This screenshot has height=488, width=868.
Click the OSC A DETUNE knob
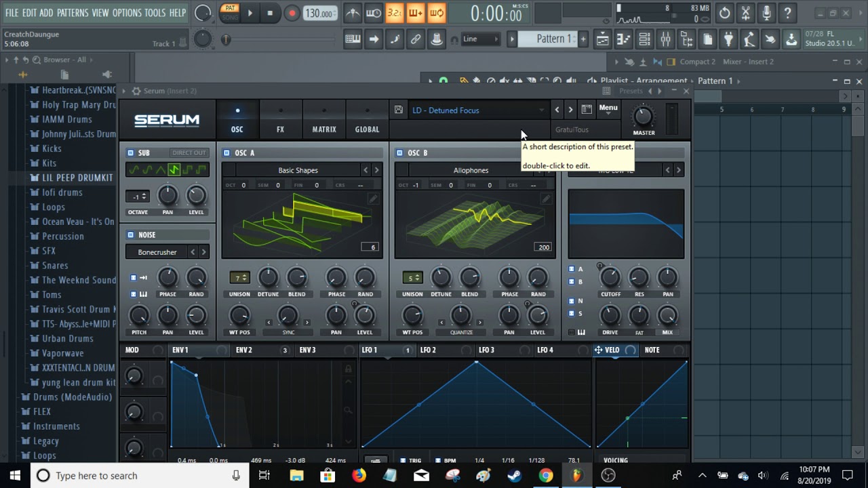(268, 277)
